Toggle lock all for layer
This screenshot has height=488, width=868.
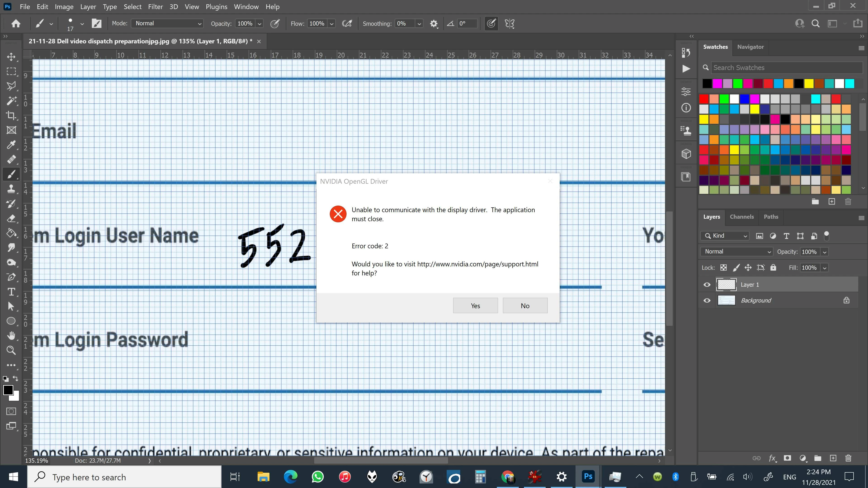coord(773,267)
